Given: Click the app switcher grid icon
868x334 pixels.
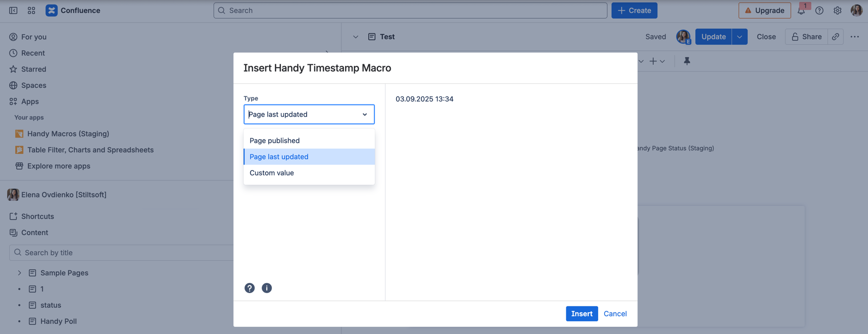Looking at the screenshot, I should pyautogui.click(x=31, y=11).
